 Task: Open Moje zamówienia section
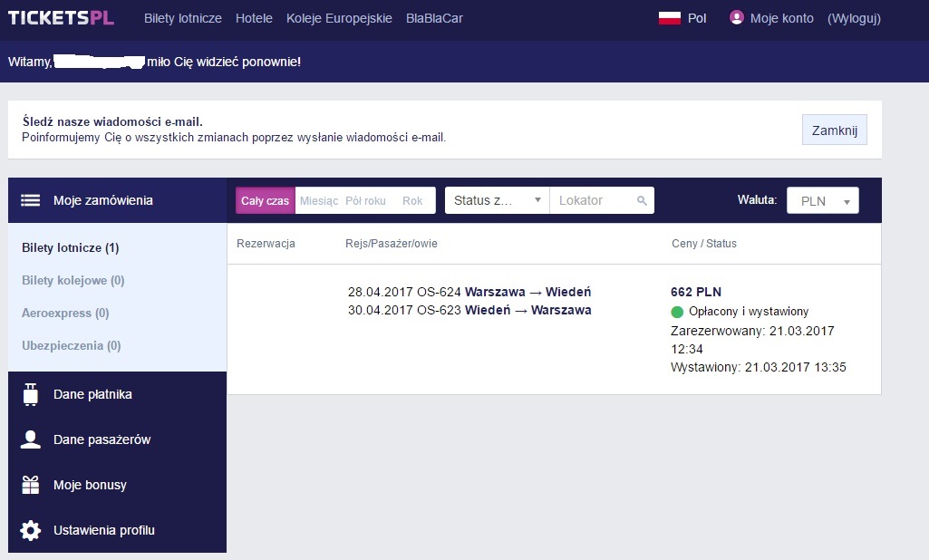tap(117, 200)
